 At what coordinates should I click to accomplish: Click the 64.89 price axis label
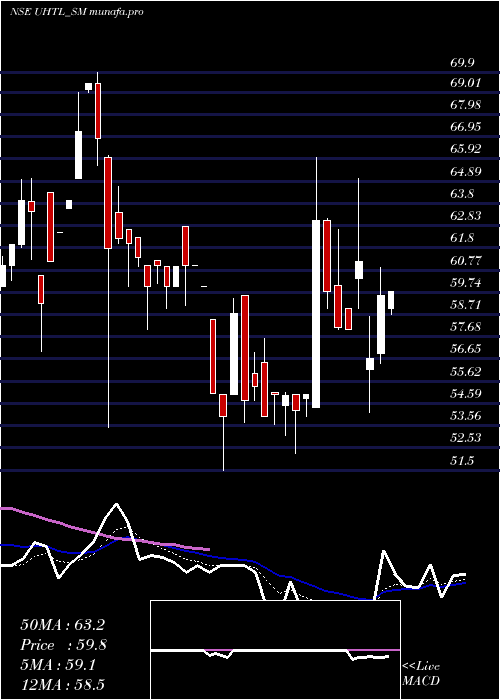point(465,171)
